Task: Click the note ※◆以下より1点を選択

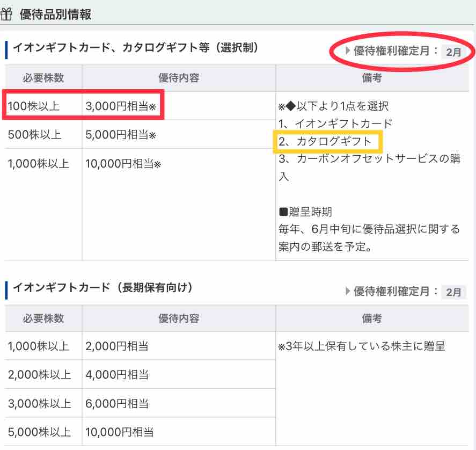Action: tap(333, 106)
